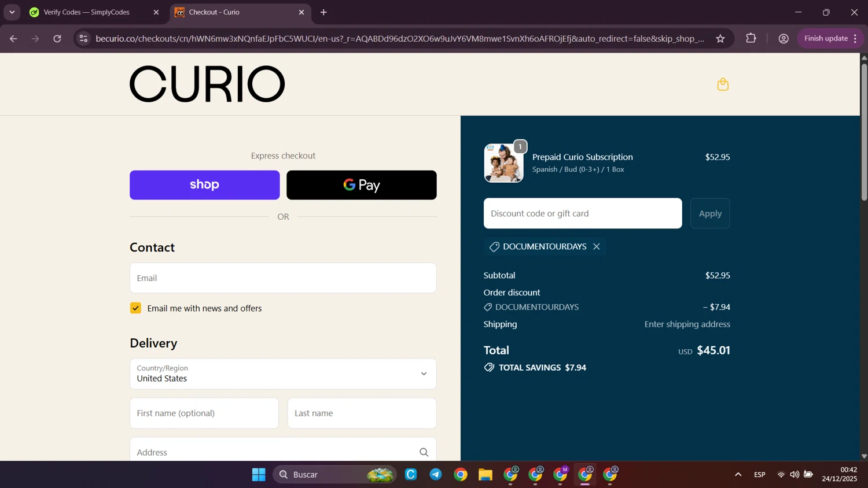The width and height of the screenshot is (868, 488).
Task: Click the Subtotal $52.95 amount
Action: coord(718,275)
